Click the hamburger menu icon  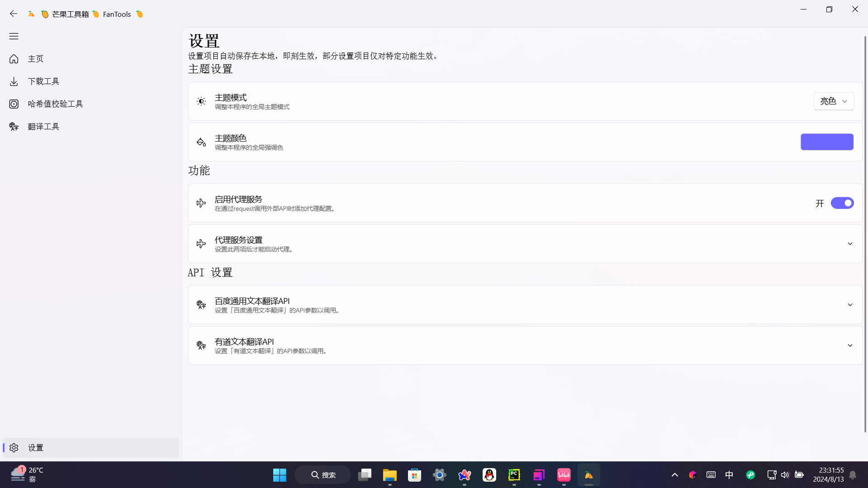coord(14,36)
